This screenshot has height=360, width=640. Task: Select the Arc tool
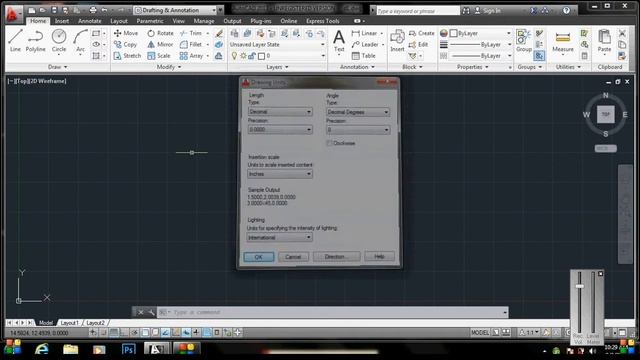click(x=80, y=40)
